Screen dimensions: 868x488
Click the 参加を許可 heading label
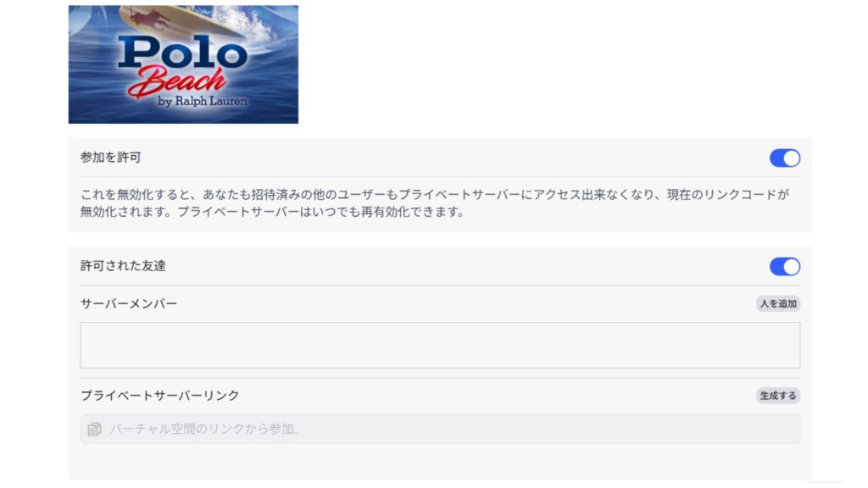(x=111, y=158)
